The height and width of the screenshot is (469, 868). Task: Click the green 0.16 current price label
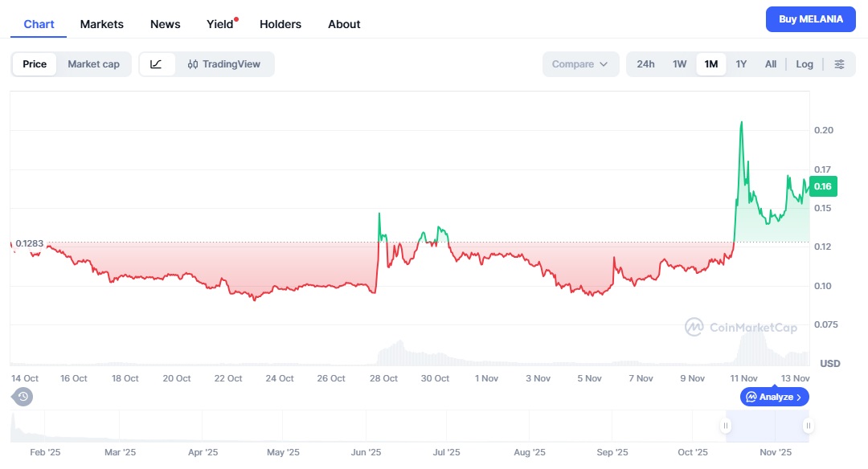pos(823,186)
